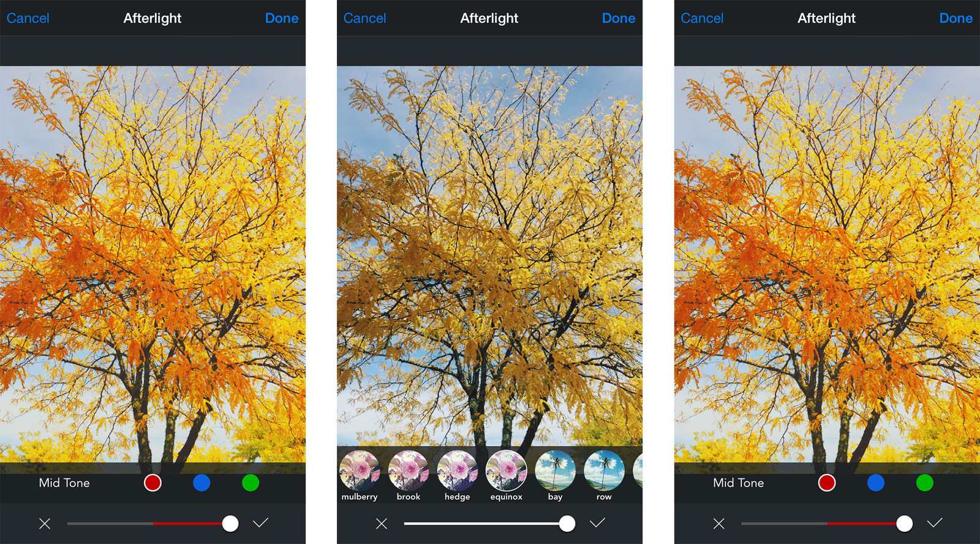Discard filter with X icon in middle screen
Screen dimensions: 980x544
(x=382, y=524)
